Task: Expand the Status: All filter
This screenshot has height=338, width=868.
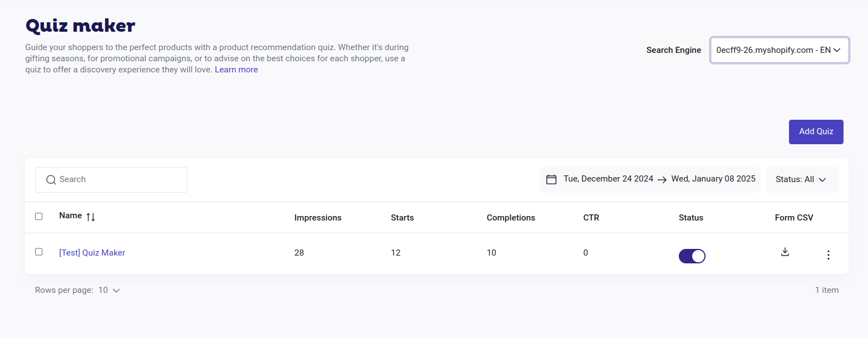Action: tap(802, 179)
